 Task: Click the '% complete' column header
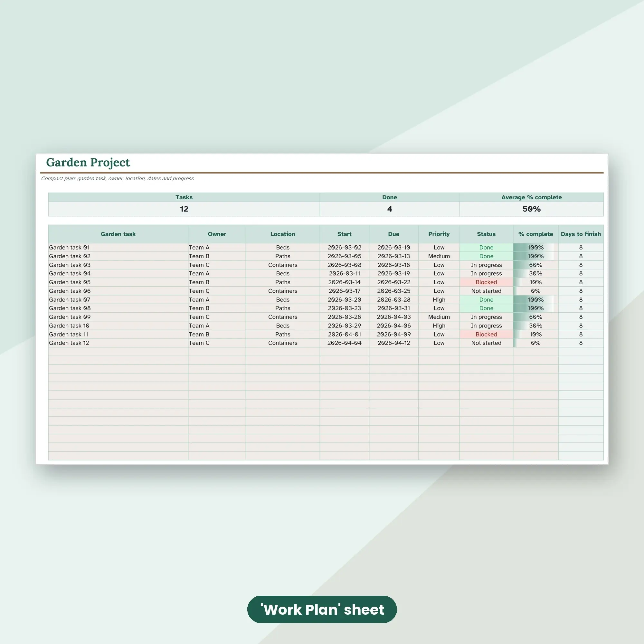click(x=536, y=234)
